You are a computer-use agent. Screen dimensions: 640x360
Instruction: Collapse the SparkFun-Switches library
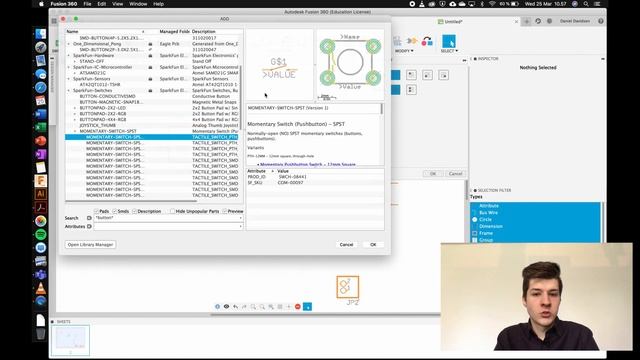pos(69,90)
